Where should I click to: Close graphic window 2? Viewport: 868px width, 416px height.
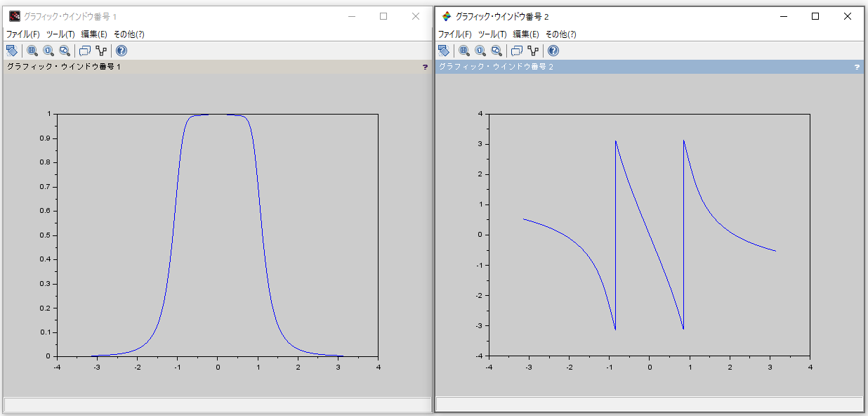[x=848, y=16]
